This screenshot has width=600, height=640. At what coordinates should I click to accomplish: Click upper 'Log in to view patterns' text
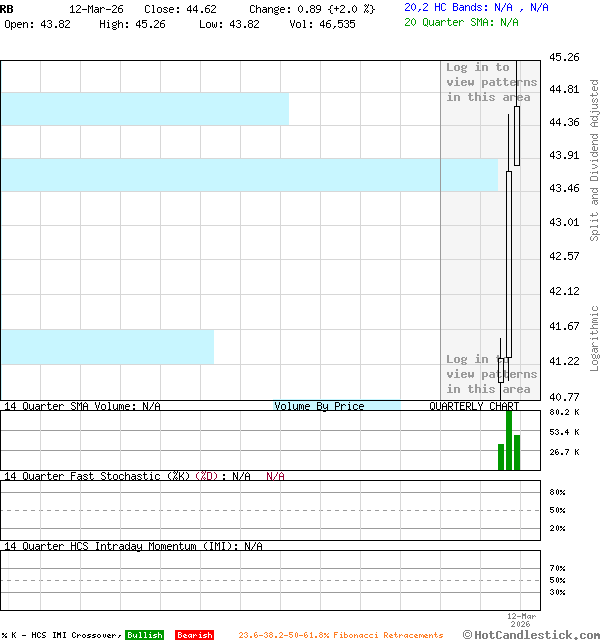(x=491, y=82)
